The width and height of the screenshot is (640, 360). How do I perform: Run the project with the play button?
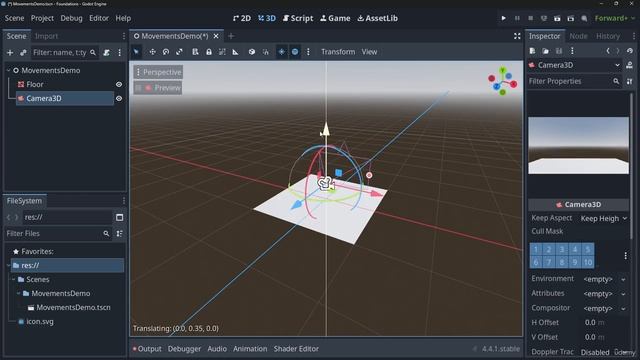[504, 18]
